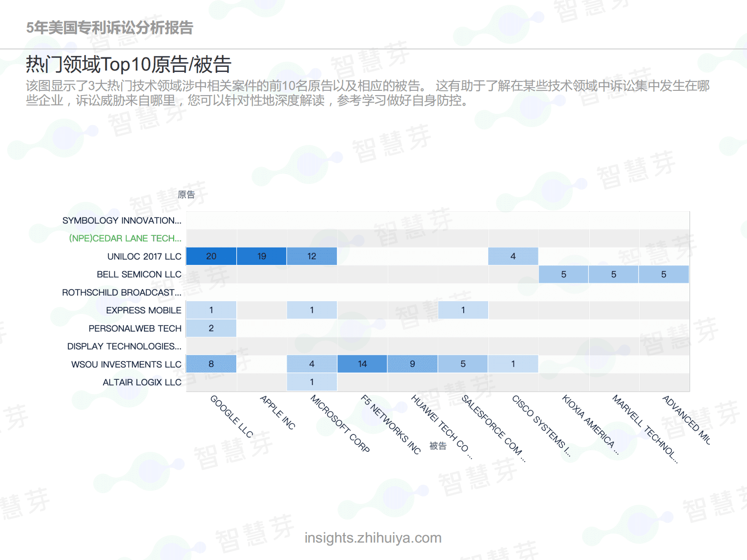Click the CISCO SYSTEMS defendant label
Screen dimensions: 747x560
pos(541,426)
